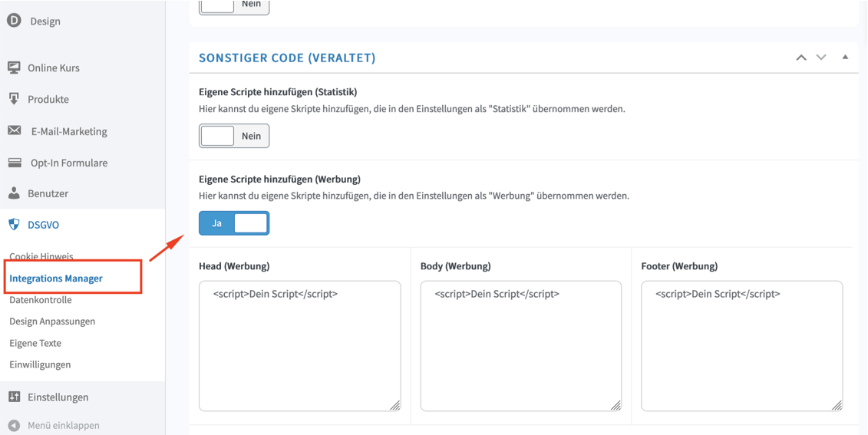Click the DSGVO shield icon
This screenshot has height=435, width=868.
(x=14, y=224)
